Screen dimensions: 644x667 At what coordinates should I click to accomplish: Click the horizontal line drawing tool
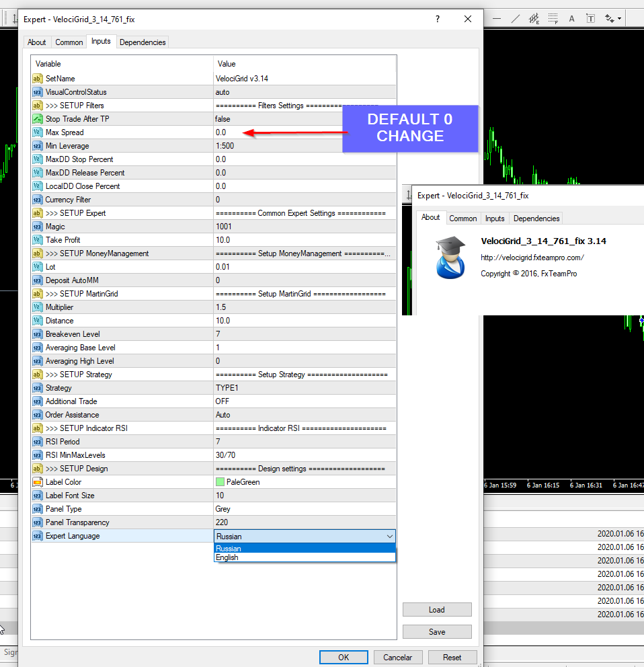[496, 18]
